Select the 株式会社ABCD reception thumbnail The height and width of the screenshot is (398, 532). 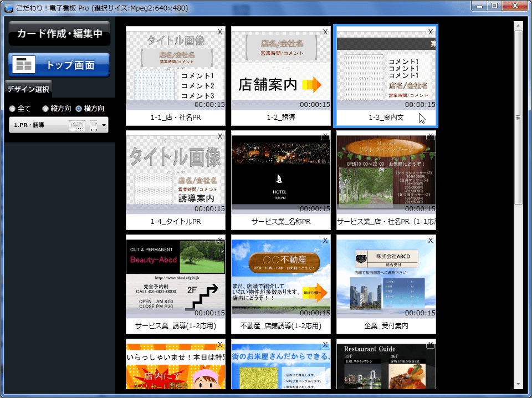coord(386,278)
